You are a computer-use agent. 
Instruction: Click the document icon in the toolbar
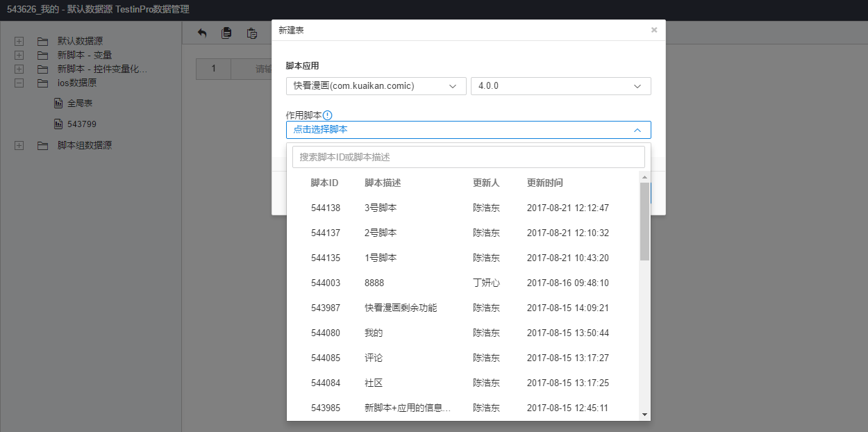(226, 33)
